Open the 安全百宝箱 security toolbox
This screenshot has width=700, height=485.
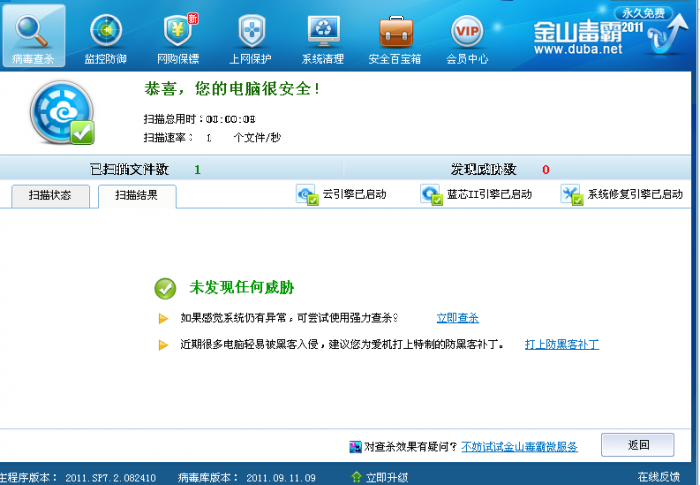pyautogui.click(x=395, y=39)
